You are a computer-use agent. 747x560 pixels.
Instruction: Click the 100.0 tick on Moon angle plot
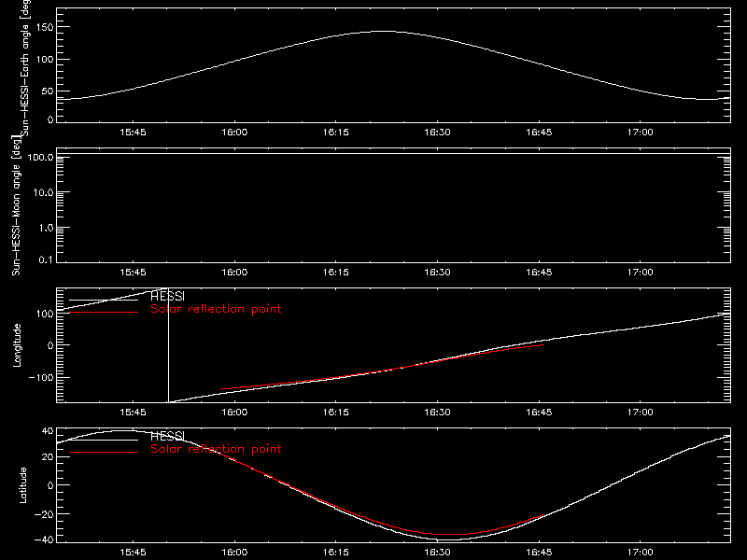point(40,157)
